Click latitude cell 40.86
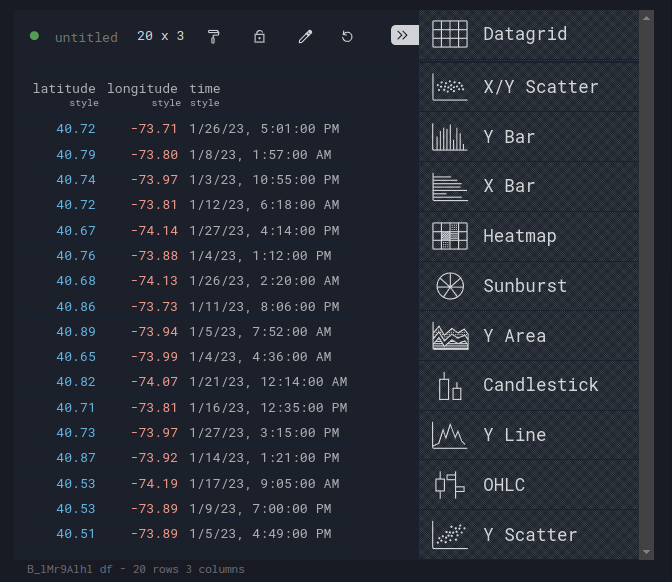Image resolution: width=672 pixels, height=582 pixels. click(76, 307)
